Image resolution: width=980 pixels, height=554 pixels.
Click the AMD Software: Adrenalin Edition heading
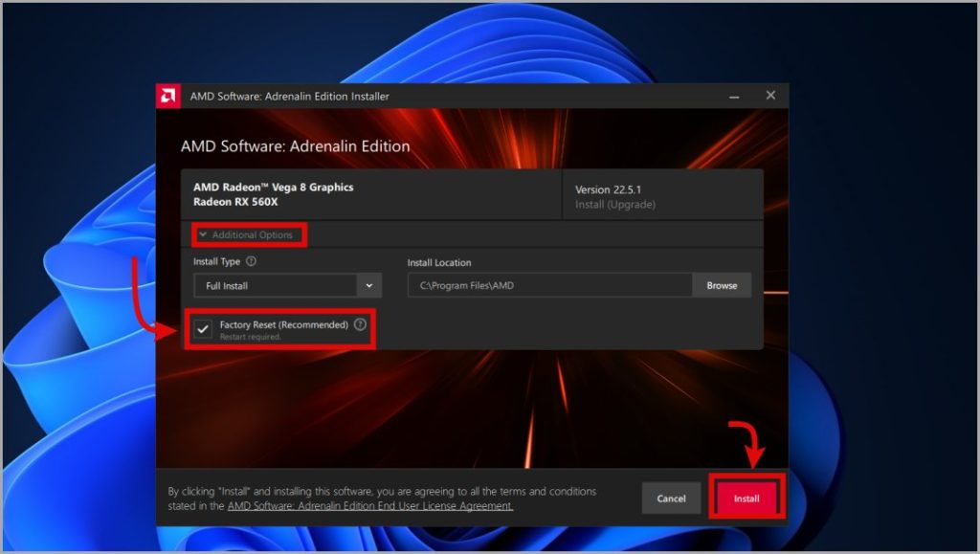[x=295, y=146]
